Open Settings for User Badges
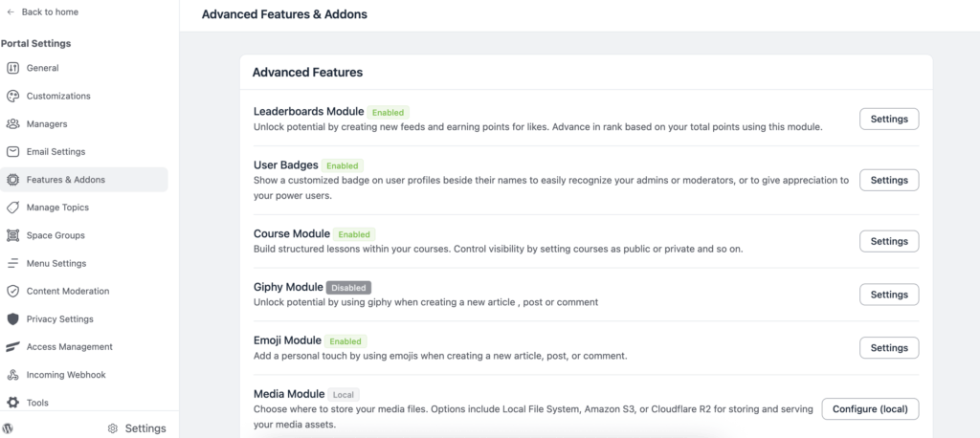980x438 pixels. tap(889, 180)
